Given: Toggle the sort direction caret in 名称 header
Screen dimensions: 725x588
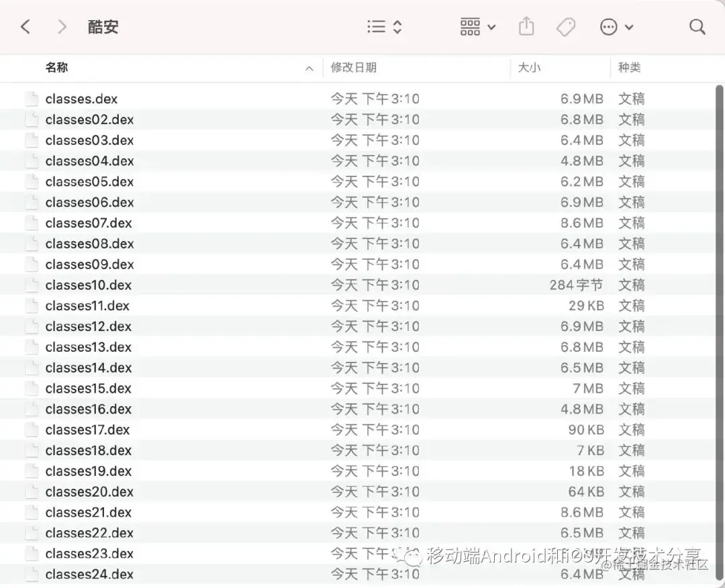Looking at the screenshot, I should [309, 69].
